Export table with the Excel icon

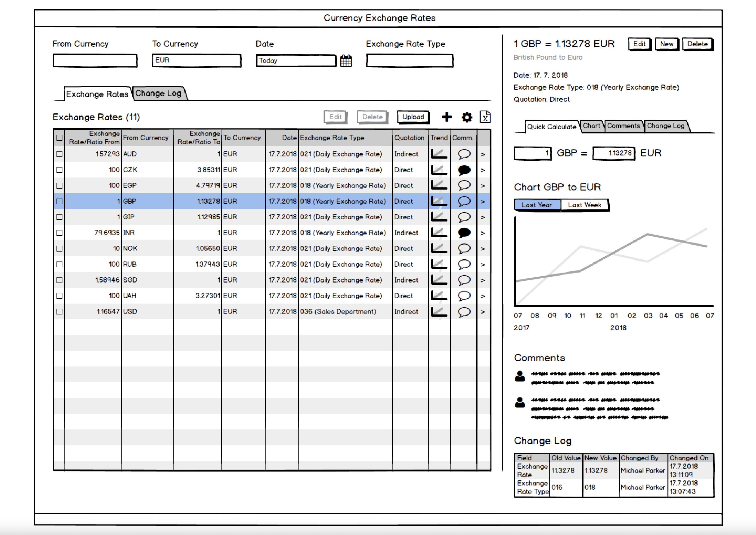[x=485, y=117]
